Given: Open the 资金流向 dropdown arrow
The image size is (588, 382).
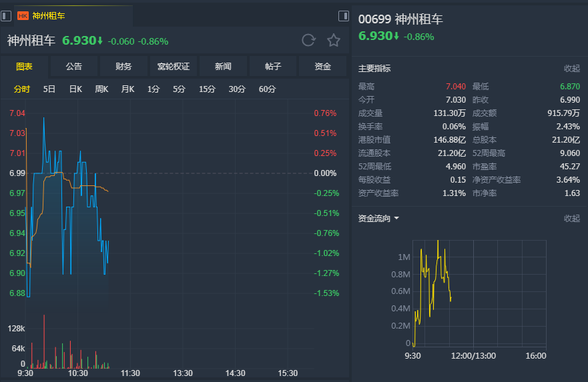Looking at the screenshot, I should [396, 218].
